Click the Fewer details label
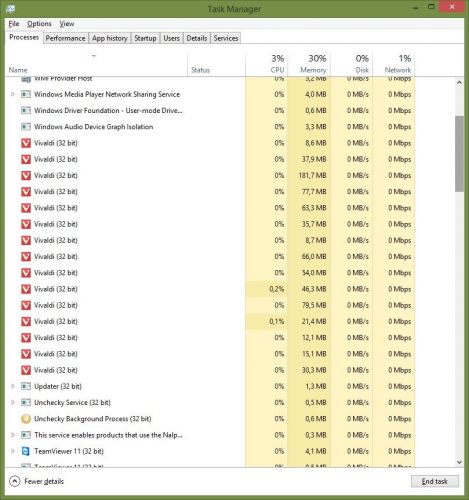 44,481
